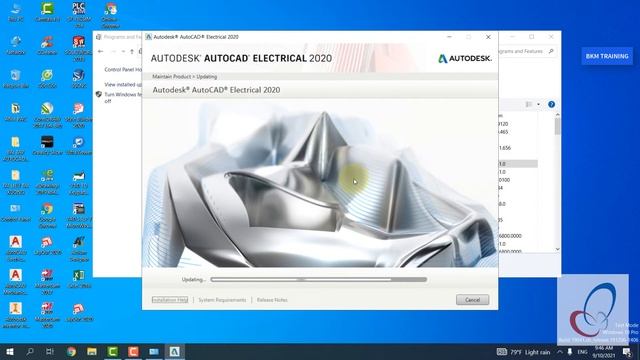Open the Light rain weather widget

pos(530,352)
